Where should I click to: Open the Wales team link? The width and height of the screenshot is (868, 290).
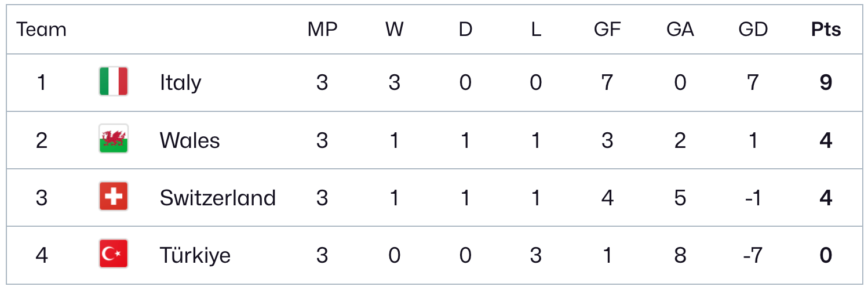[189, 140]
